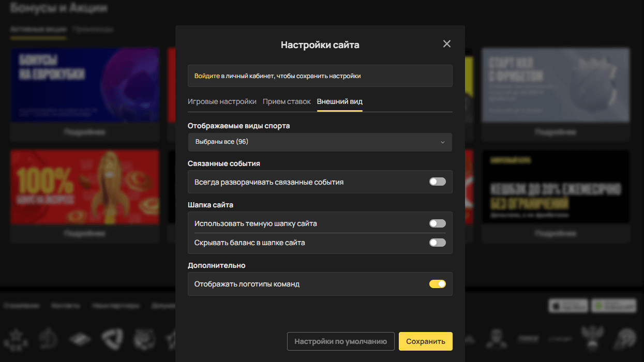Click the Шапка сайта heading
644x362 pixels.
211,205
